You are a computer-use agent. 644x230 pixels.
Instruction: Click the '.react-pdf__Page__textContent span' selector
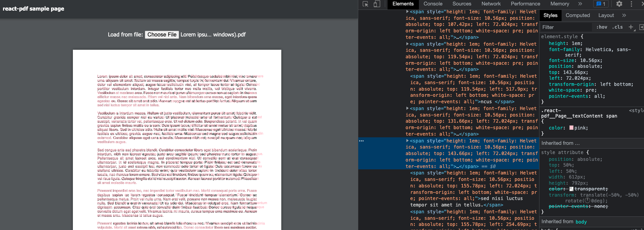pos(579,113)
